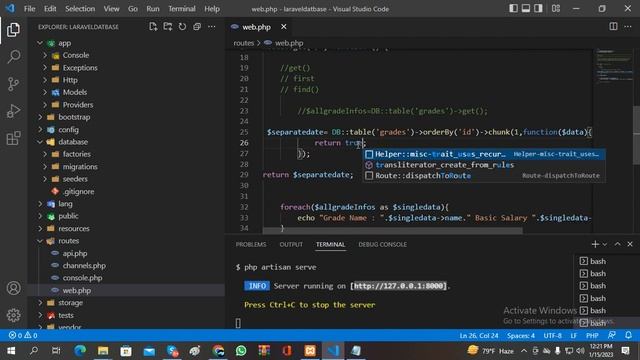
Task: Open editor more actions menu
Action: pos(628,27)
